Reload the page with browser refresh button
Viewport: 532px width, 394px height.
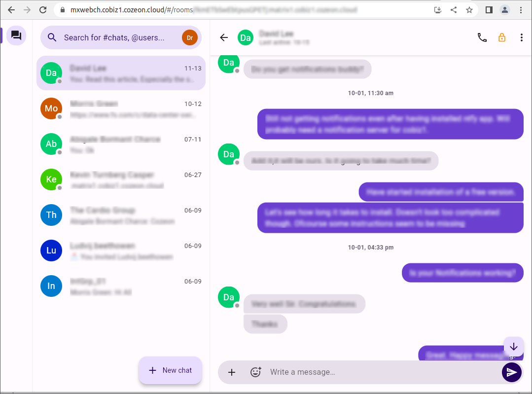click(43, 10)
